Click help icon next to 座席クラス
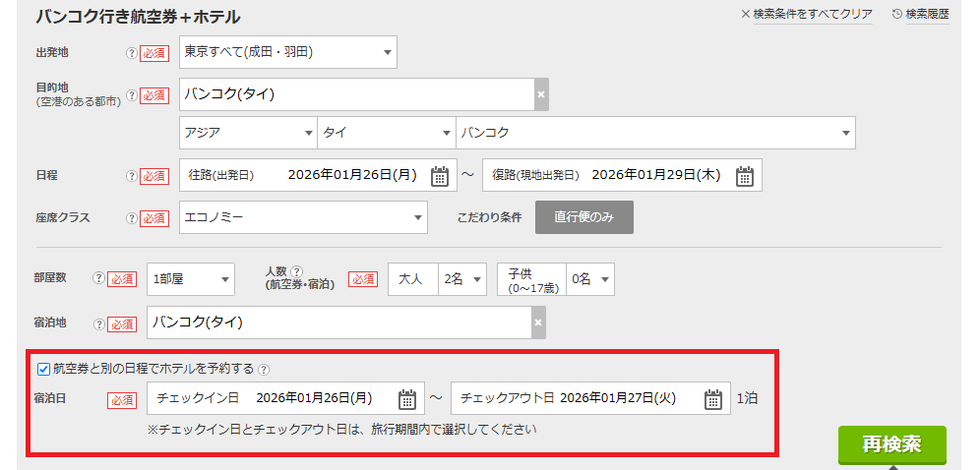The width and height of the screenshot is (980, 470). (131, 218)
